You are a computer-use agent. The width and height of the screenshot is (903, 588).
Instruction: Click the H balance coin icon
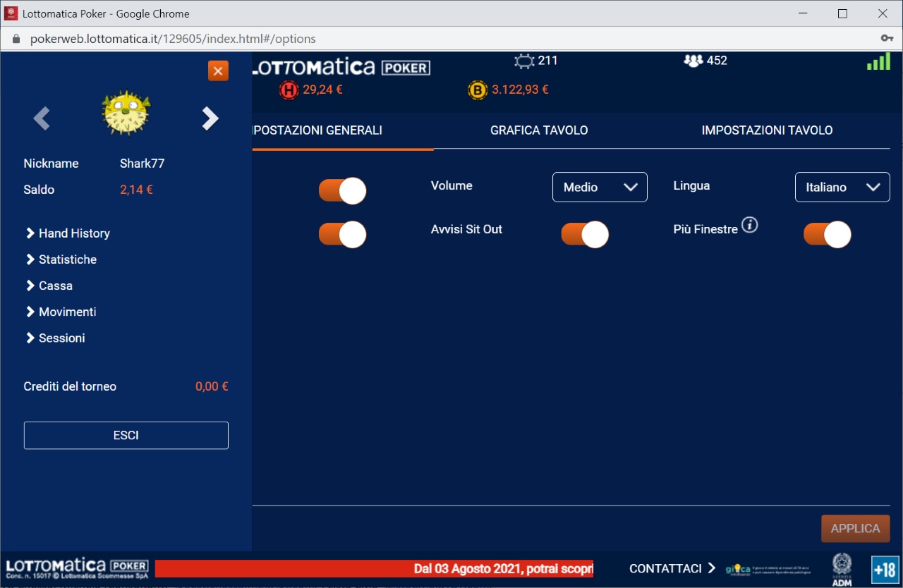[x=289, y=90]
